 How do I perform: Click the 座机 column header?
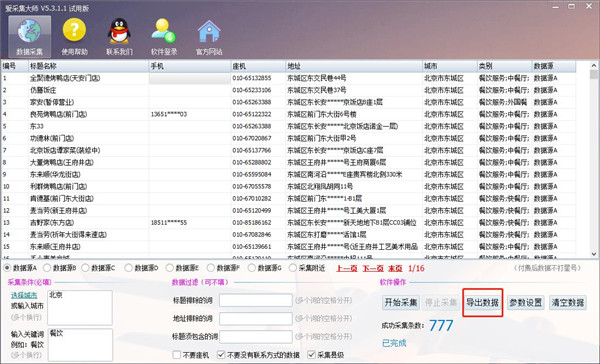258,66
